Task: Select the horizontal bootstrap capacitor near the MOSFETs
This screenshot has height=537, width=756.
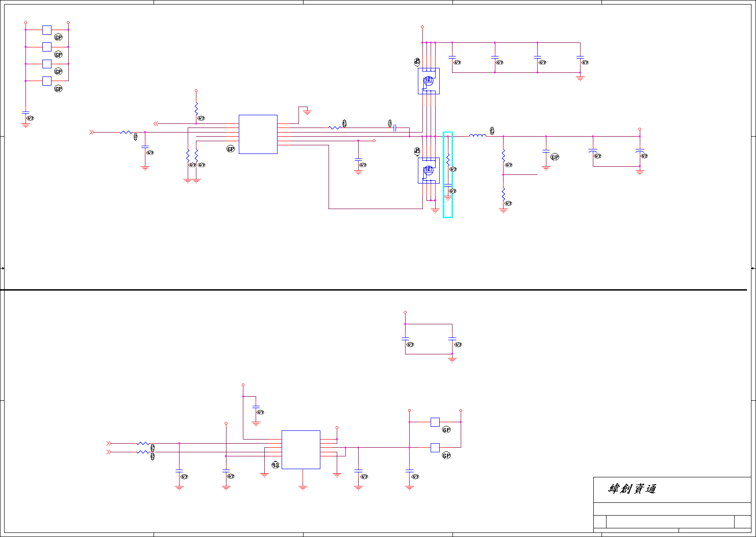Action: 395,128
